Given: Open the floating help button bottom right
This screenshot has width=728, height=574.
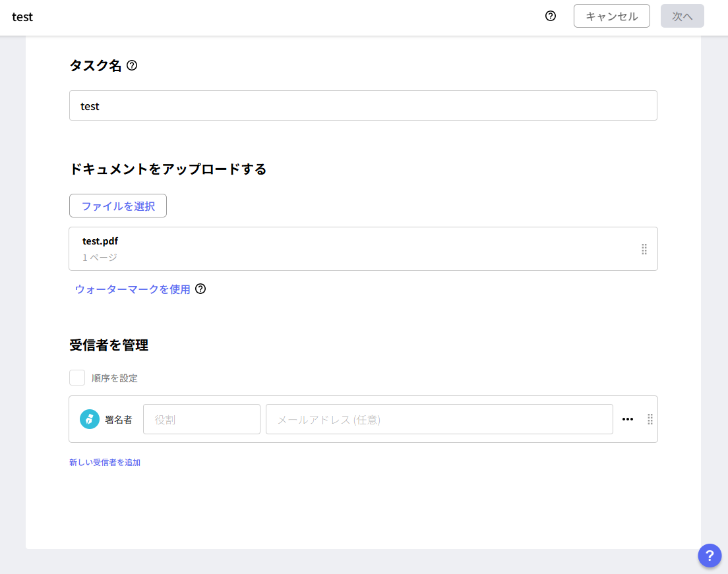Looking at the screenshot, I should tap(710, 556).
